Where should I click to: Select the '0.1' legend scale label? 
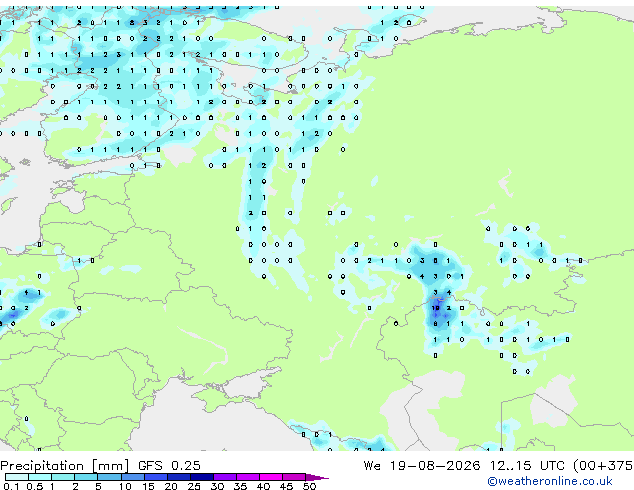(11, 486)
